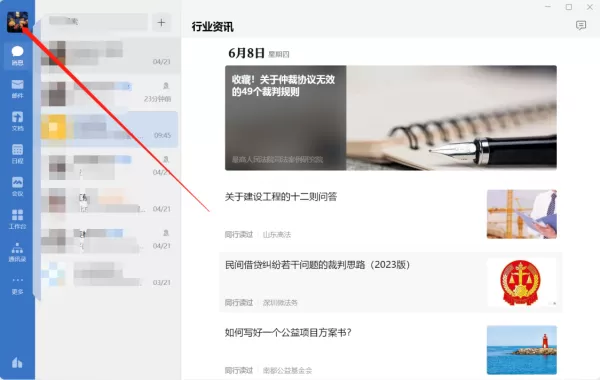Open the notebook and pen banner image
Viewport: 600px width, 380px height.
tap(451, 117)
